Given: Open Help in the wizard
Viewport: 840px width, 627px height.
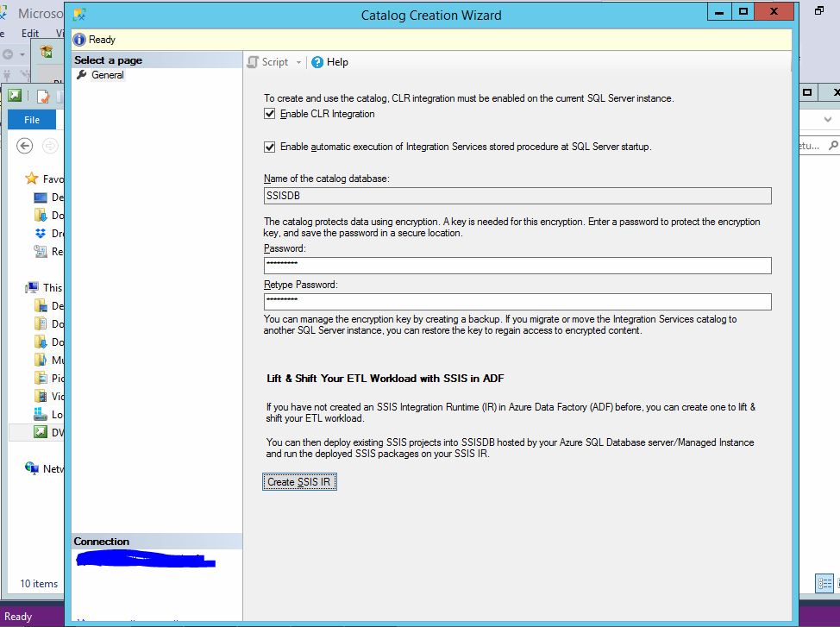Looking at the screenshot, I should click(330, 62).
